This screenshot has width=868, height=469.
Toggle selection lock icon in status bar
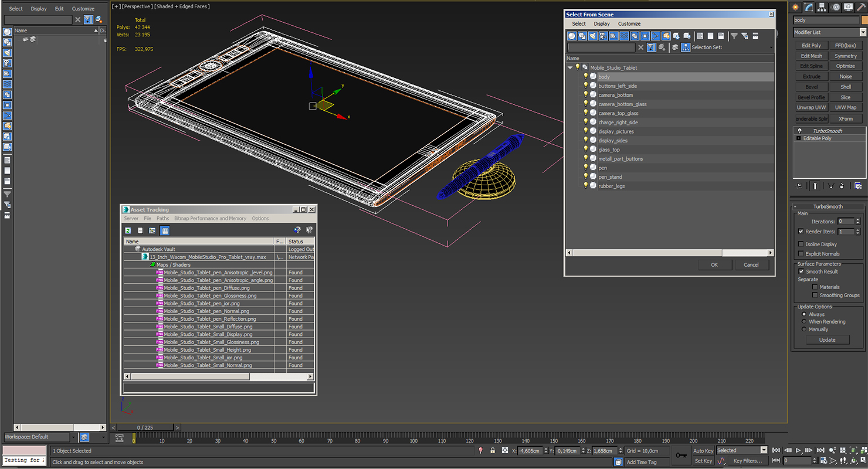pos(492,451)
